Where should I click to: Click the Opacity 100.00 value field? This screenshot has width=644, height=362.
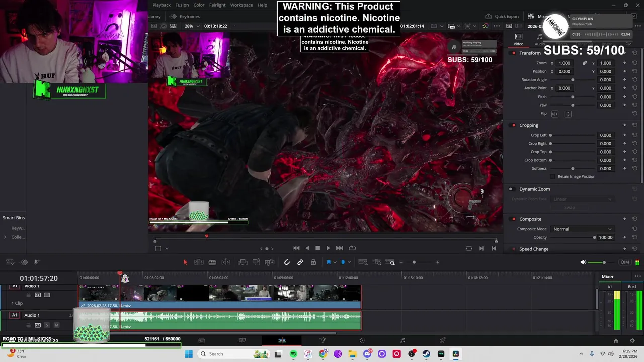click(x=606, y=238)
